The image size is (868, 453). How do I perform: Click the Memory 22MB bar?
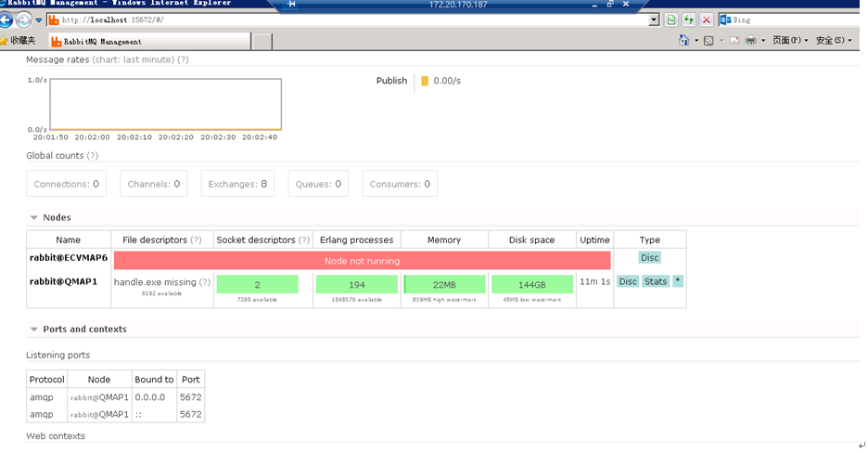pyautogui.click(x=444, y=284)
